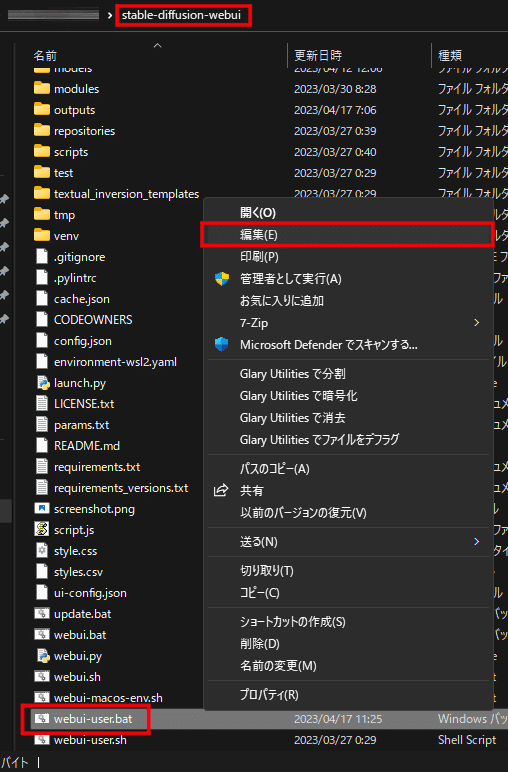Image resolution: width=508 pixels, height=772 pixels.
Task: Sort by the 種類 column header
Action: click(450, 55)
